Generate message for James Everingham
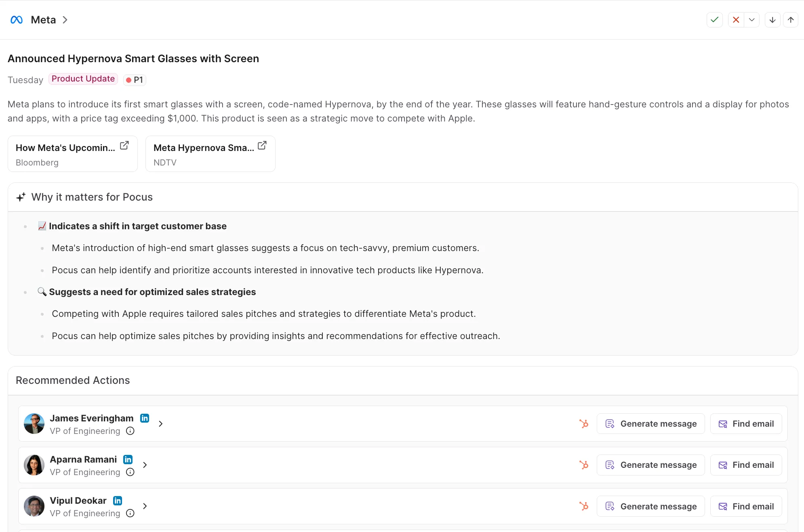This screenshot has height=532, width=804. coord(650,424)
